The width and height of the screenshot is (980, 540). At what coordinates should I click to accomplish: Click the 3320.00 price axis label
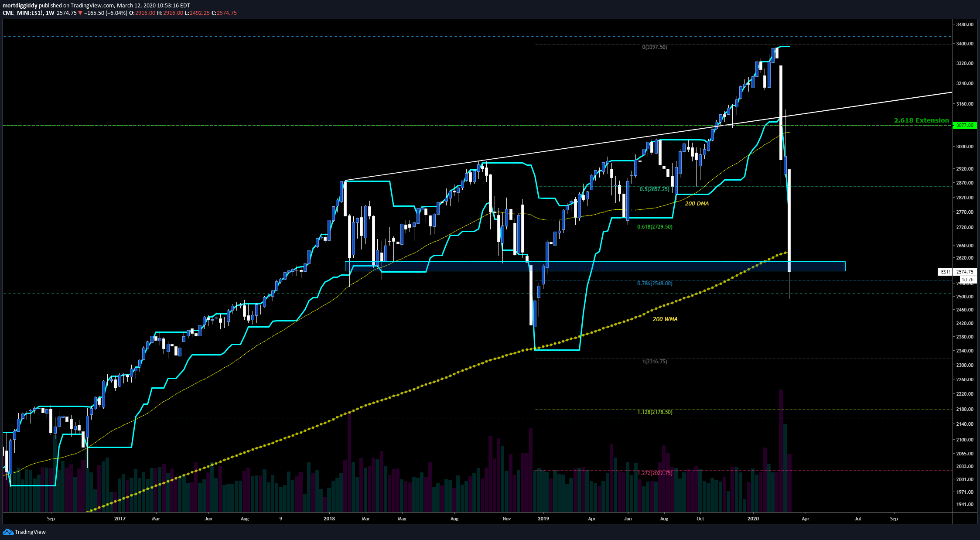[x=965, y=63]
